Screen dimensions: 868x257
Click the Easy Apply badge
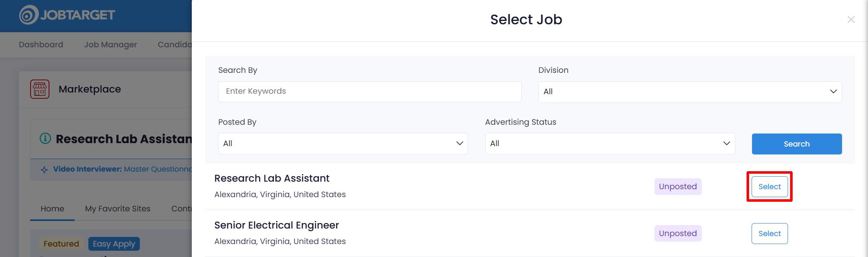pos(114,244)
